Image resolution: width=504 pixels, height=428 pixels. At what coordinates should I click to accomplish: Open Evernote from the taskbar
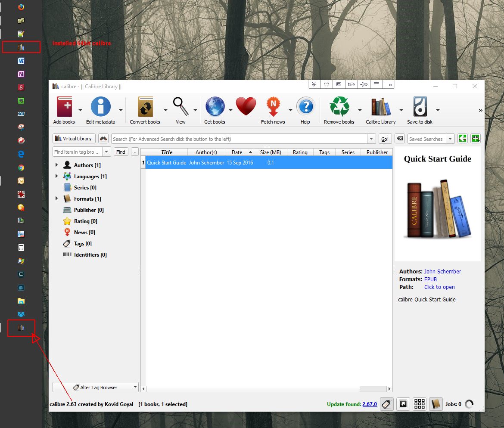pyautogui.click(x=21, y=101)
